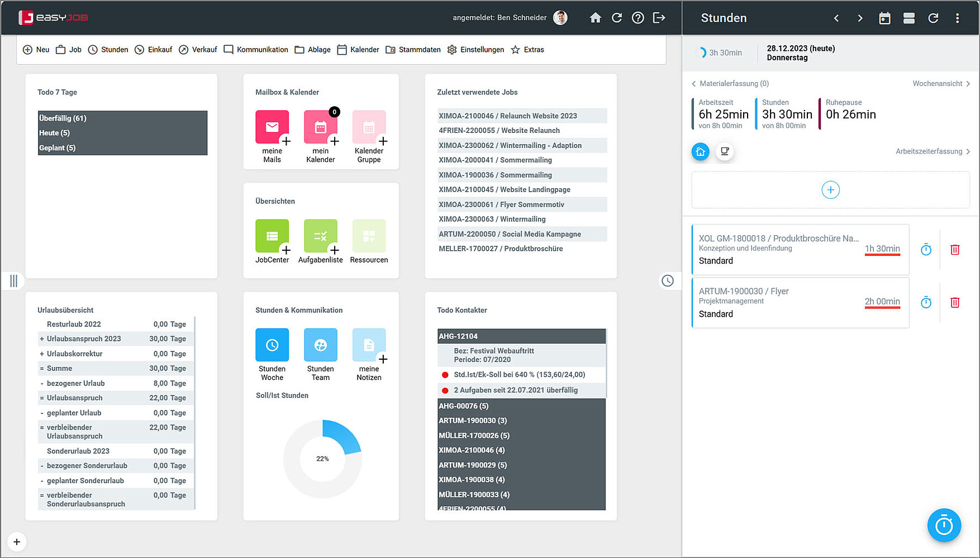
Task: Click the large floating stopwatch button
Action: [x=944, y=526]
